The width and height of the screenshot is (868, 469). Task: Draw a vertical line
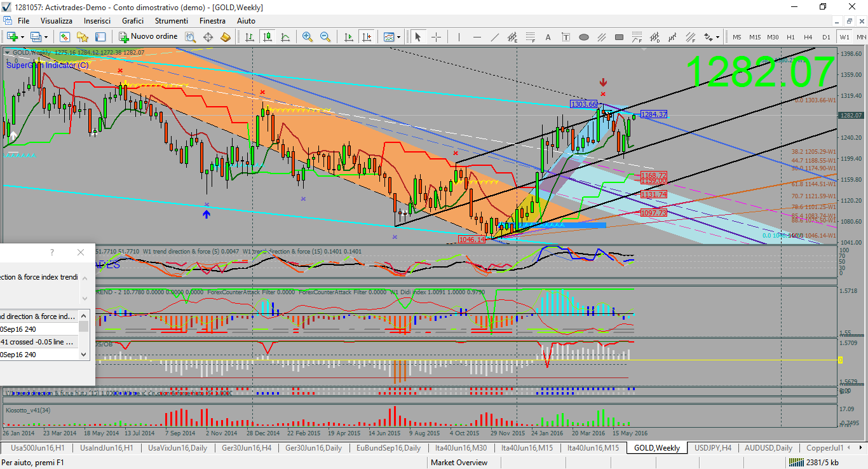[459, 37]
